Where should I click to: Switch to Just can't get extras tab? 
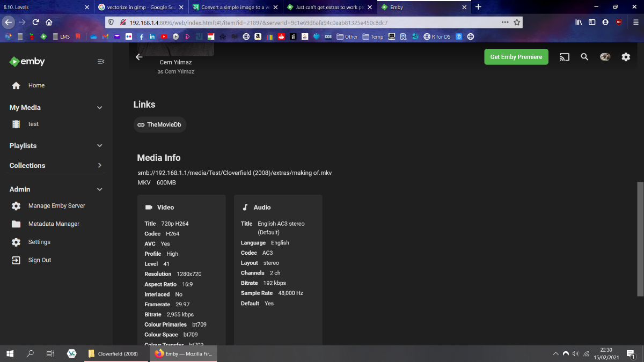click(x=330, y=8)
